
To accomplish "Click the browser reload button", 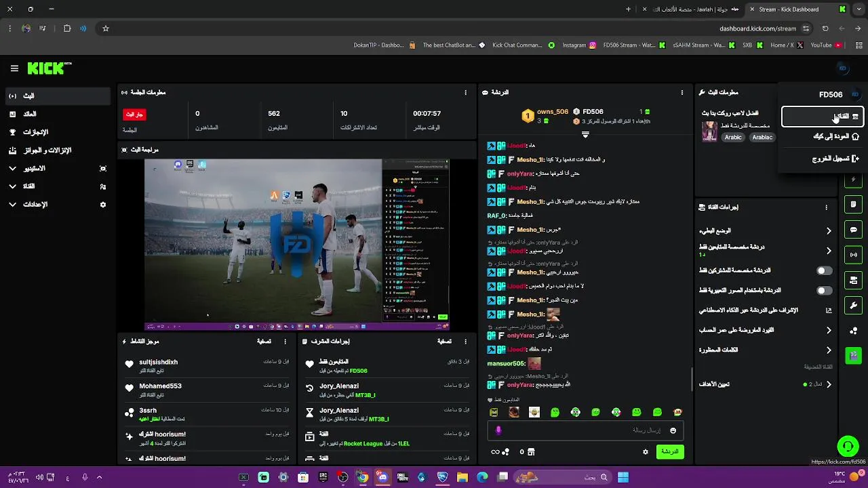I will (x=825, y=28).
